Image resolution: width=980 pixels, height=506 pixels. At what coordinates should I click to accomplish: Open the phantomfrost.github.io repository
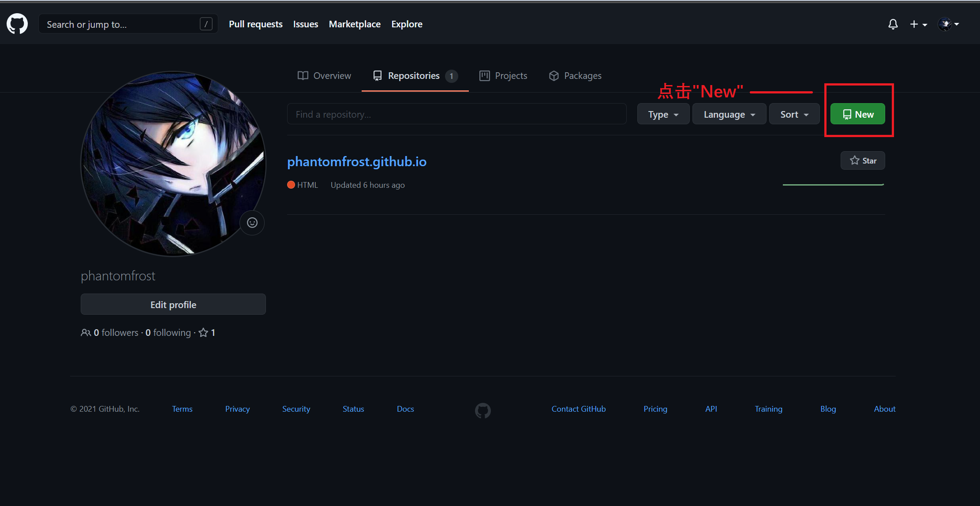(x=357, y=162)
